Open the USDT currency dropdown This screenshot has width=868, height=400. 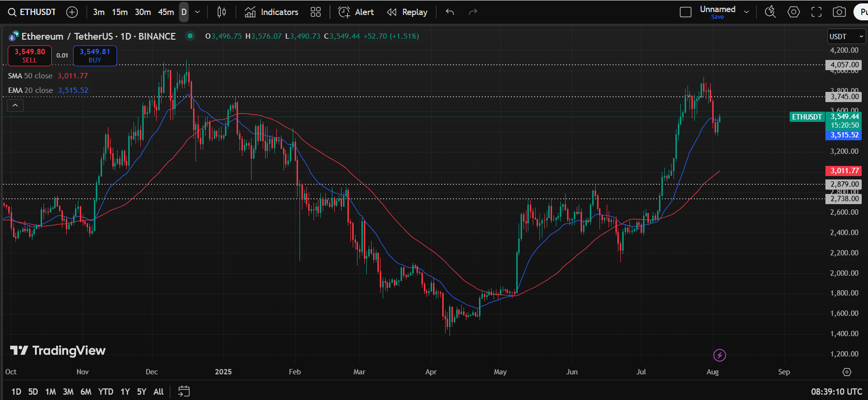pyautogui.click(x=846, y=36)
